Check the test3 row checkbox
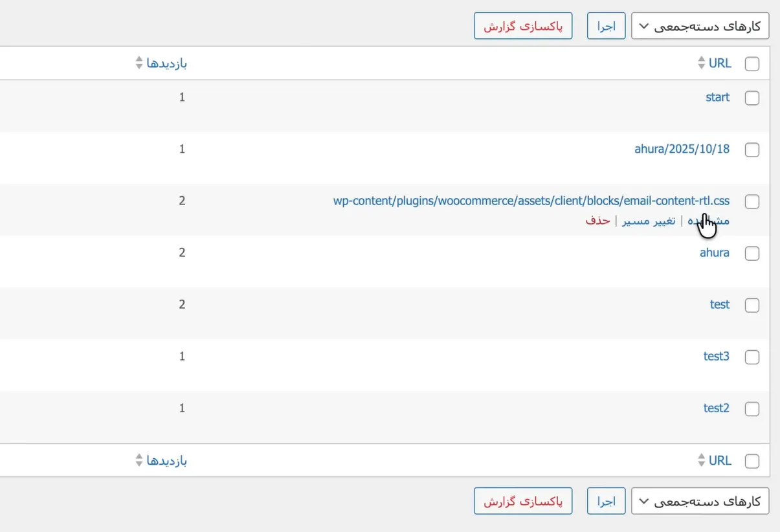This screenshot has height=532, width=780. pos(752,357)
